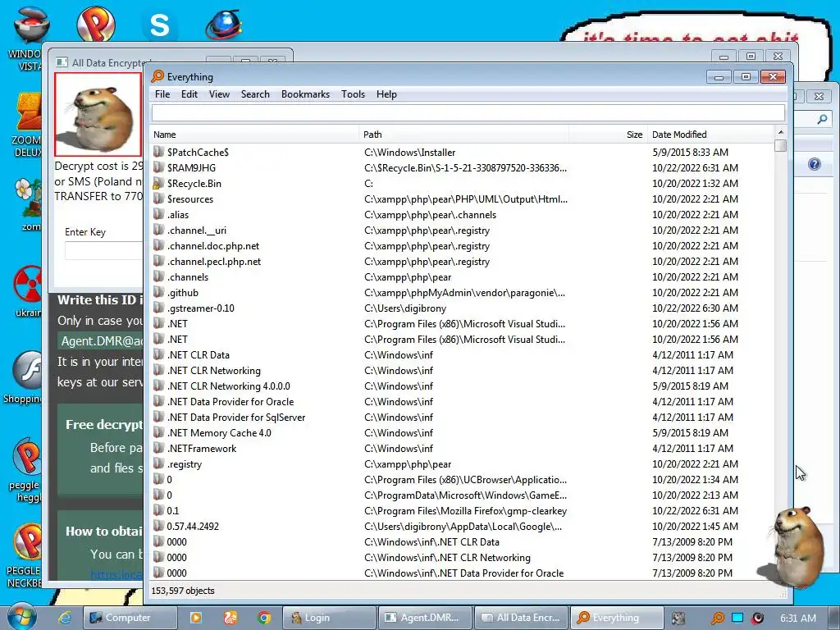Click the Enter Key field in ransom window
The width and height of the screenshot is (840, 630).
tap(104, 250)
